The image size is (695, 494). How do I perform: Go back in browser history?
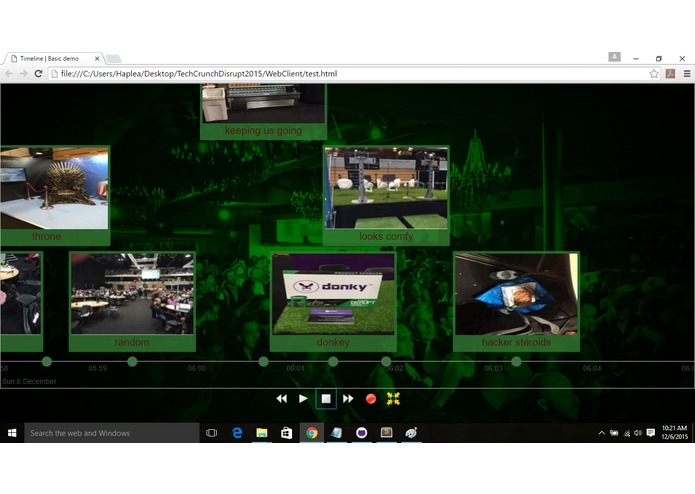(x=9, y=74)
